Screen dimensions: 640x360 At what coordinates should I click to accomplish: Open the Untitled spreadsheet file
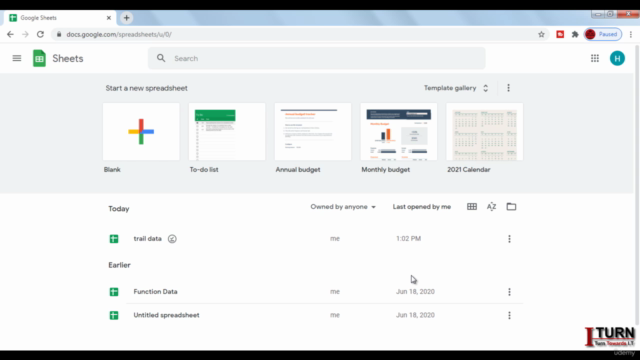click(166, 315)
